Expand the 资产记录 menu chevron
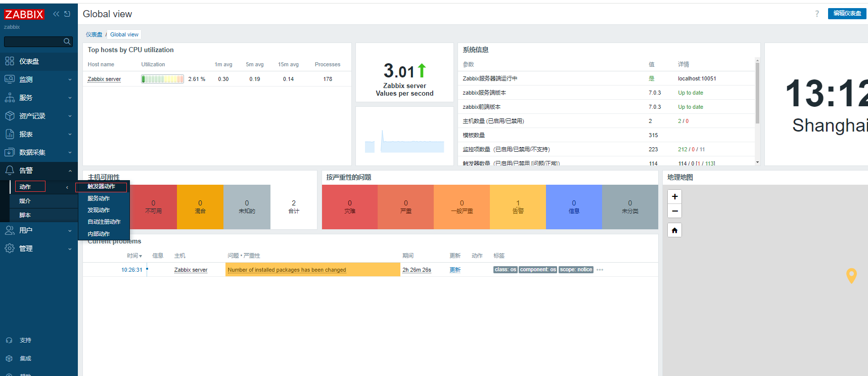Viewport: 868px width, 376px height. [x=70, y=116]
